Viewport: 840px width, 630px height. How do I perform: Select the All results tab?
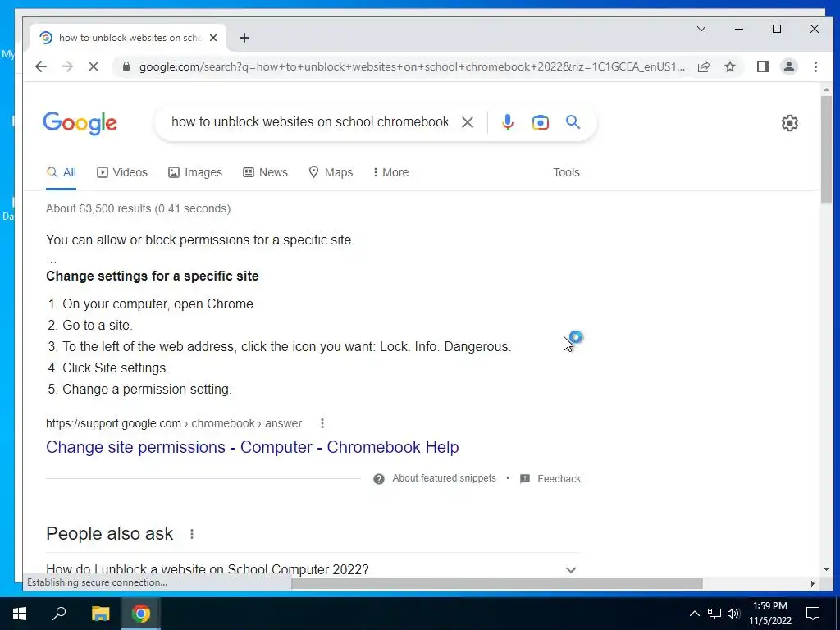tap(61, 172)
